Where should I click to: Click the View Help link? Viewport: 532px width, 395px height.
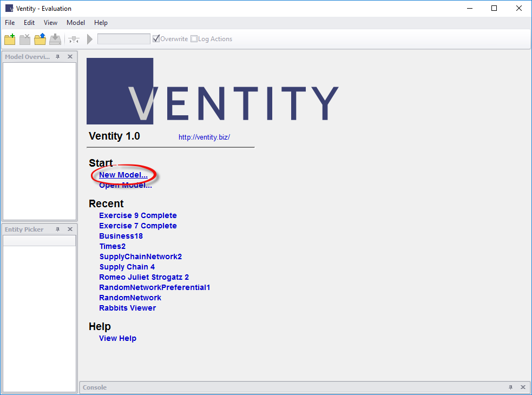[x=117, y=338]
